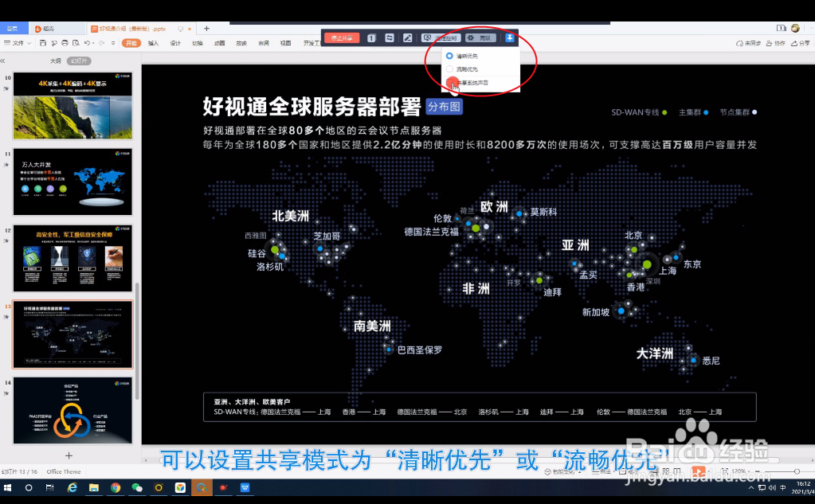Select the 审阅 review ribbon tab
Screen dimensions: 815x504
(x=264, y=43)
